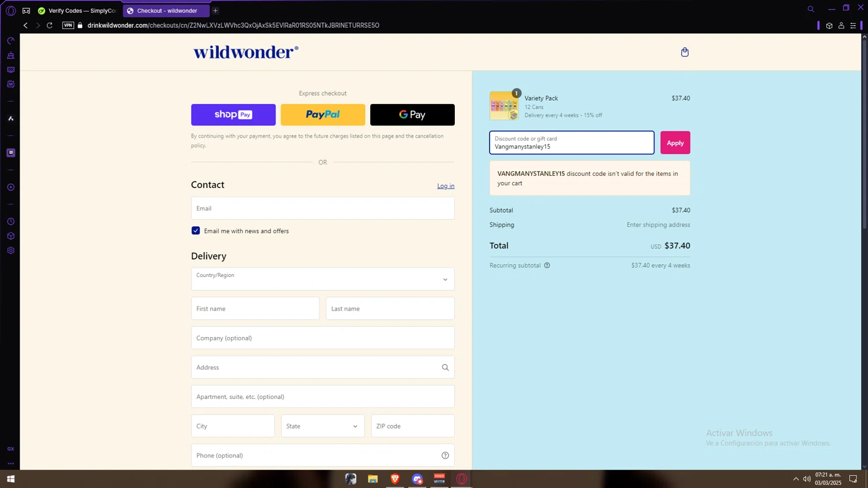Focus the City field
Screen dimensions: 868x488
233,426
